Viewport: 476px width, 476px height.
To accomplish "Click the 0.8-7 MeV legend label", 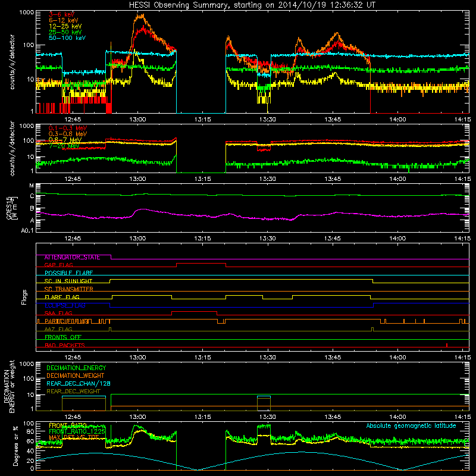I will (x=65, y=140).
